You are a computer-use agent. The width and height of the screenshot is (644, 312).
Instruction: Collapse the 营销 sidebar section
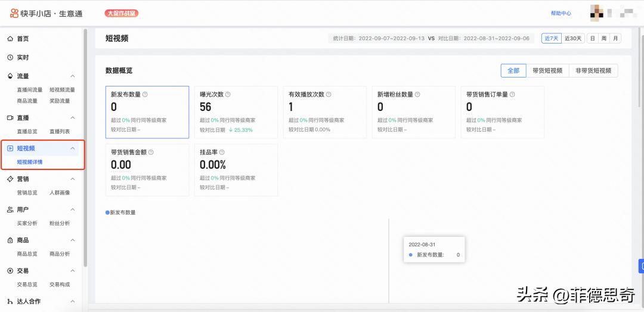(x=73, y=179)
